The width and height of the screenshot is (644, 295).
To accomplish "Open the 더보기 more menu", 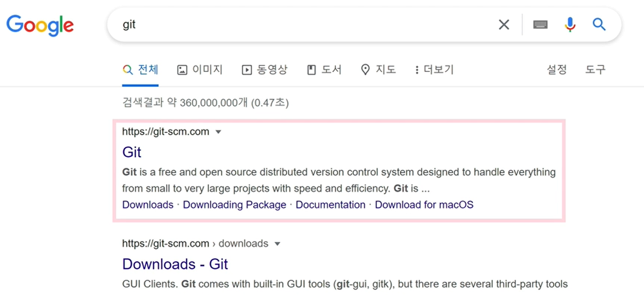I will coord(434,69).
